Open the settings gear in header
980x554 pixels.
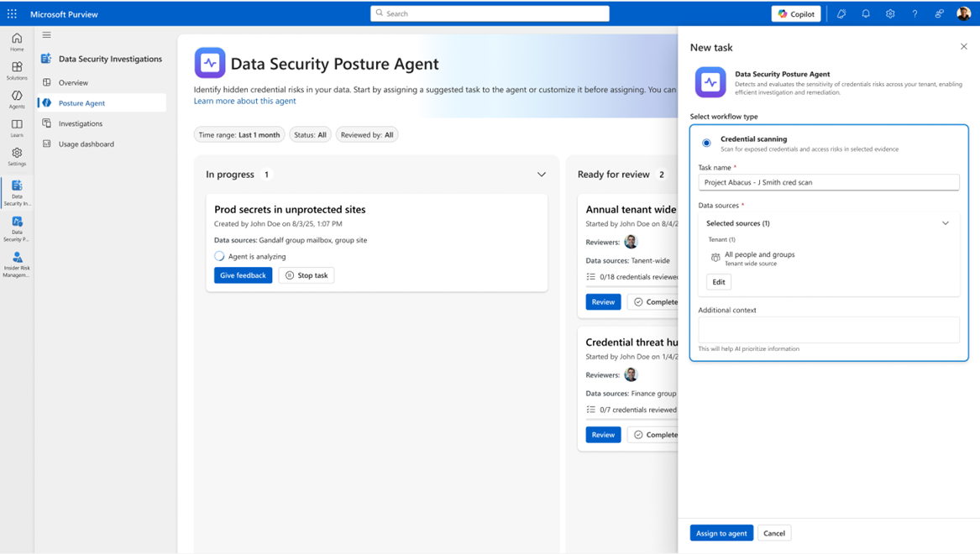pos(890,13)
